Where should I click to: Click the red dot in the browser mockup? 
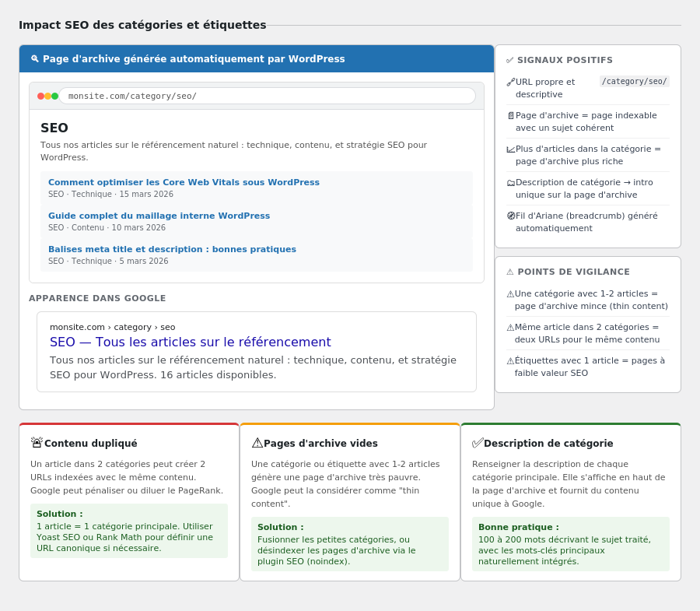[x=40, y=96]
